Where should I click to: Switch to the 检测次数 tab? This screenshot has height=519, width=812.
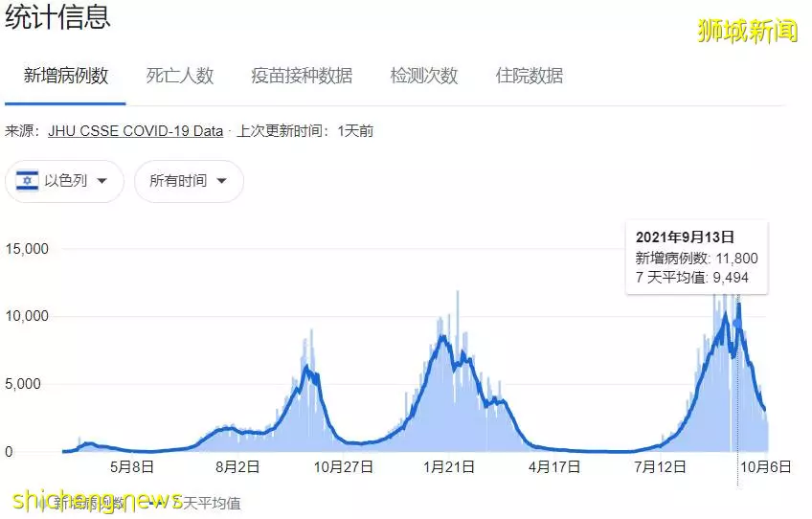424,77
